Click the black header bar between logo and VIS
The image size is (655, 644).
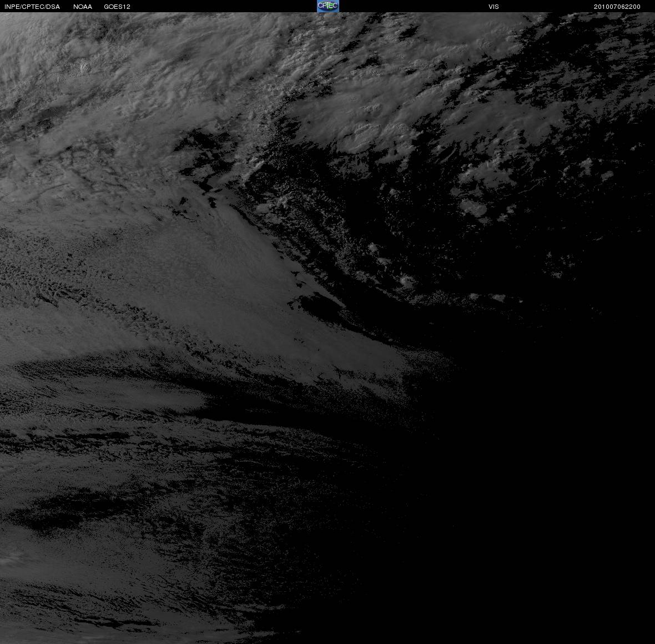[x=414, y=6]
